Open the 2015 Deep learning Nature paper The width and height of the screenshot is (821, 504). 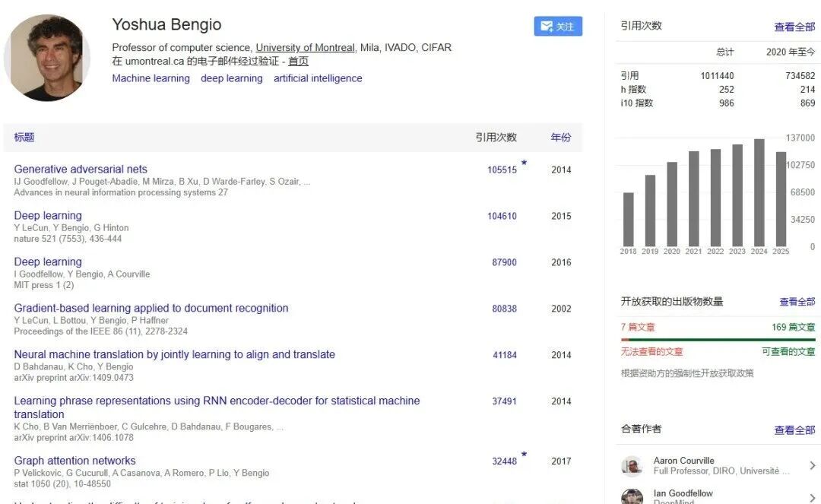(48, 215)
